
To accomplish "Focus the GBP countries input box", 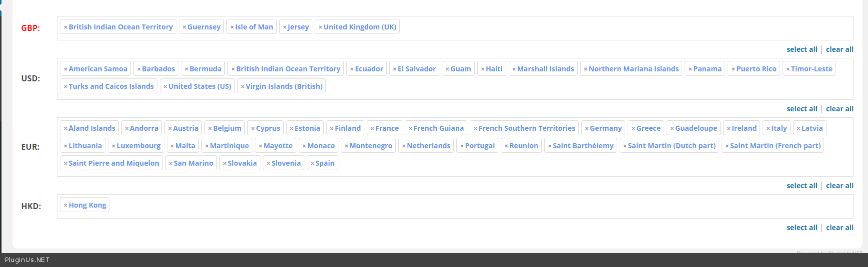I will [x=600, y=28].
